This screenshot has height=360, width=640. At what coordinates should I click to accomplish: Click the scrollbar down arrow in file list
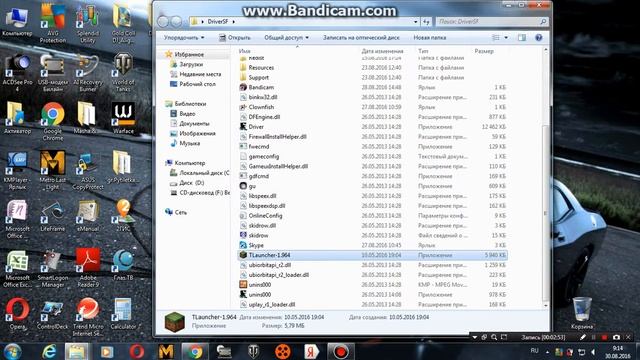(x=546, y=305)
